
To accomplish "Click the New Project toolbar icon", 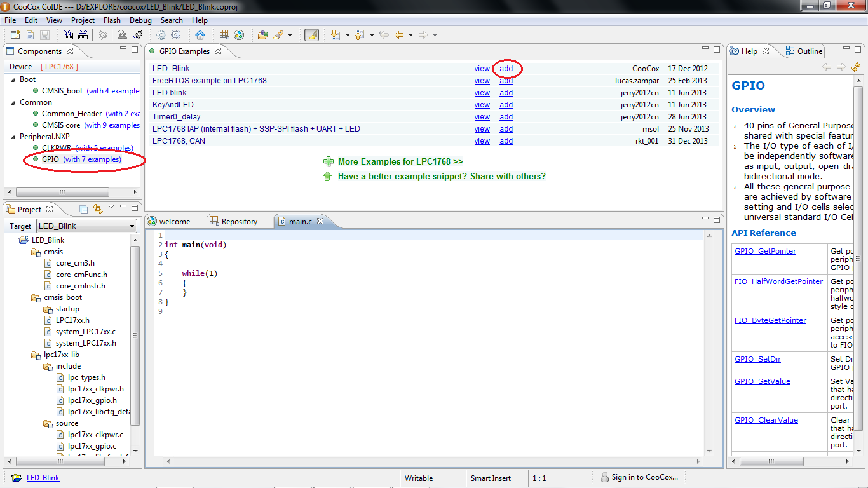I will coord(15,35).
